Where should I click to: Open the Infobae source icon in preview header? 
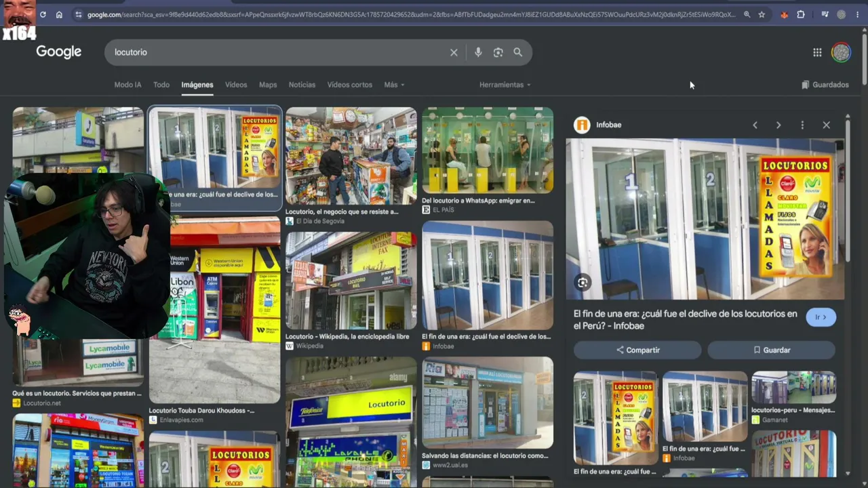[582, 125]
